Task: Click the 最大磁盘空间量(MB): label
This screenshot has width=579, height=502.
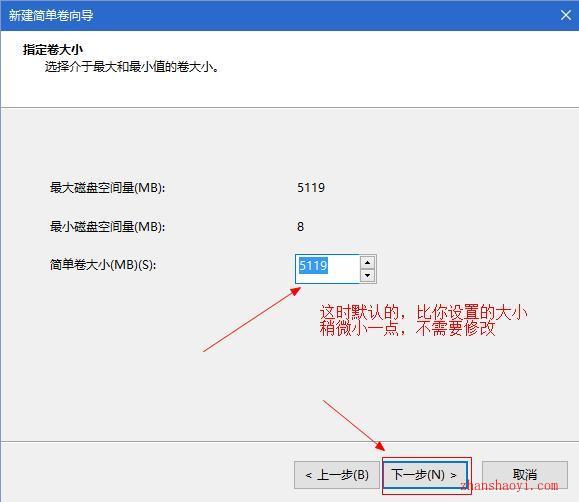Action: tap(107, 188)
